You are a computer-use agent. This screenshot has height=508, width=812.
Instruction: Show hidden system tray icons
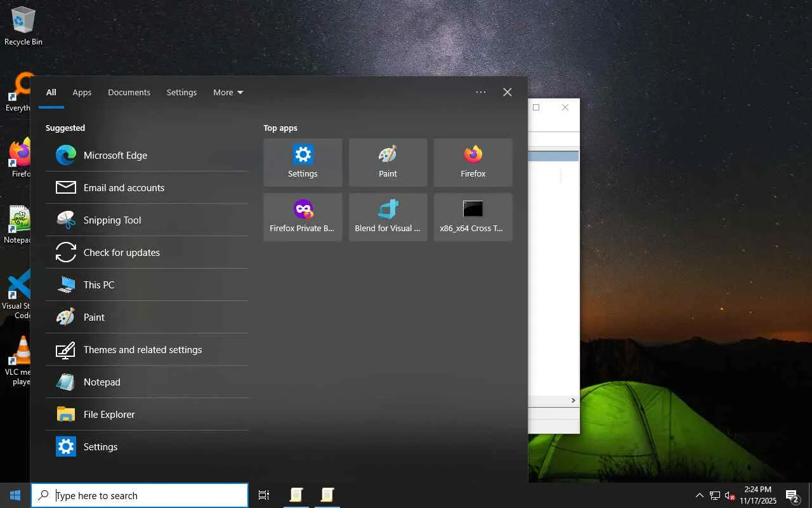click(700, 495)
